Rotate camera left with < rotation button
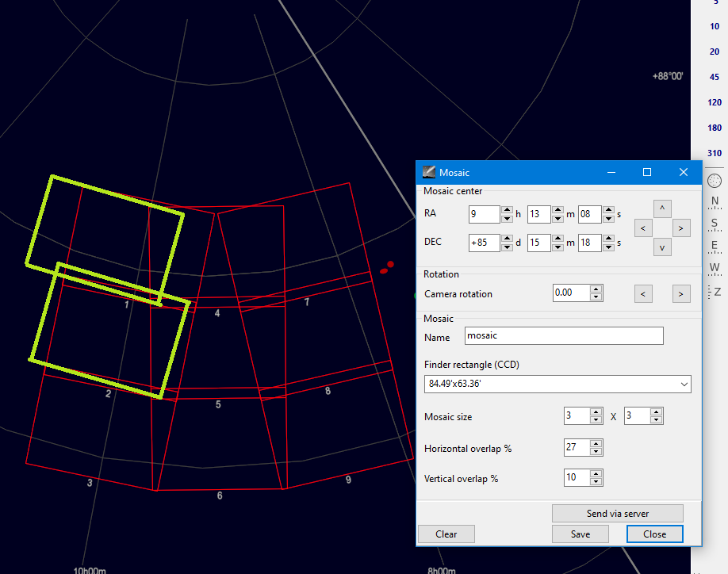Screen dimensions: 728x574 pos(643,294)
